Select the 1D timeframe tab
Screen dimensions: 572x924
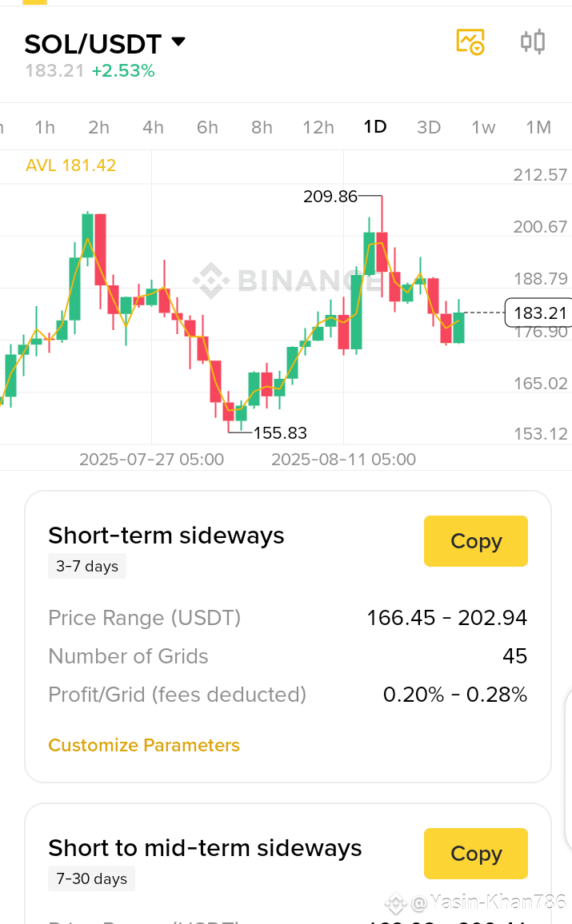(x=375, y=127)
